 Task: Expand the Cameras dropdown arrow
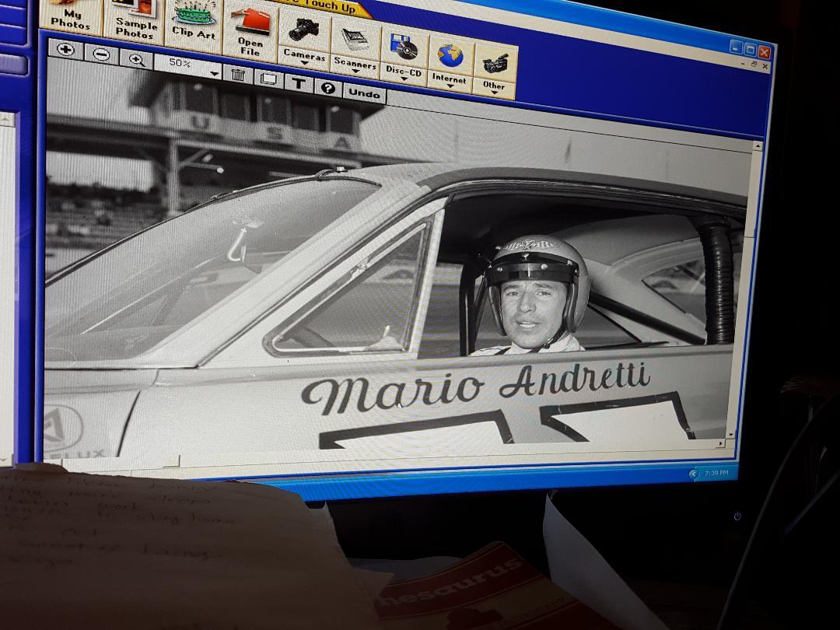pos(304,63)
